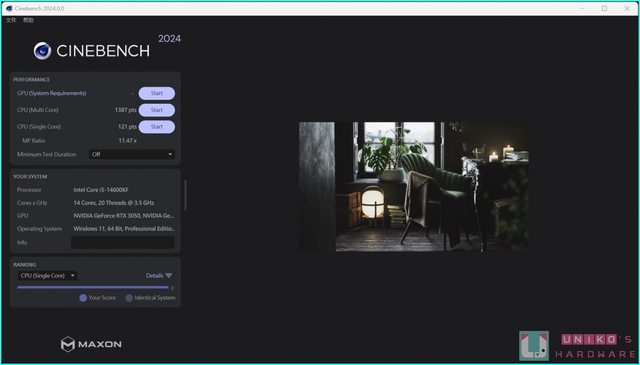Expand the ranking Details view
This screenshot has height=365, width=640.
159,276
